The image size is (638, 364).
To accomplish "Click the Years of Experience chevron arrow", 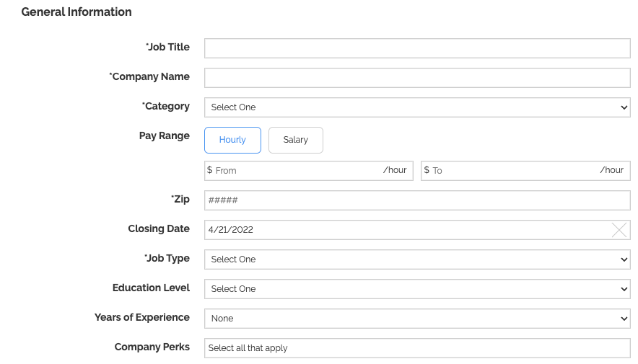I will click(624, 319).
